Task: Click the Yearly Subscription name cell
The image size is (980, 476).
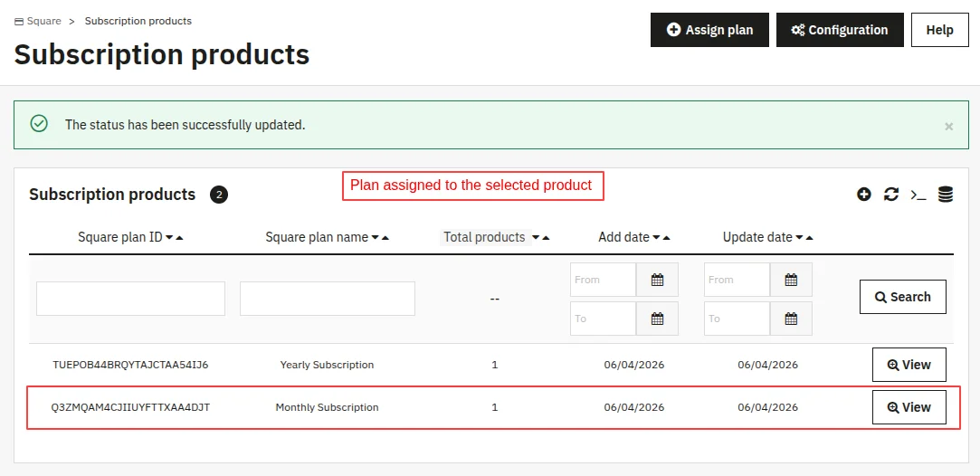Action: click(327, 365)
